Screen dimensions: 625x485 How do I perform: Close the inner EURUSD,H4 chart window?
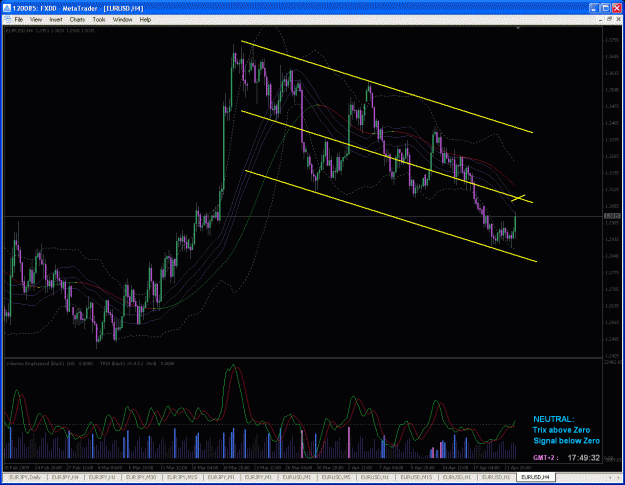coord(619,20)
